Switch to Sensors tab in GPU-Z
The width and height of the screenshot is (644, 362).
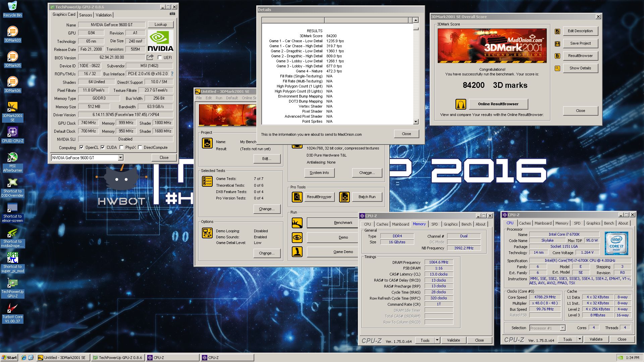tap(86, 15)
